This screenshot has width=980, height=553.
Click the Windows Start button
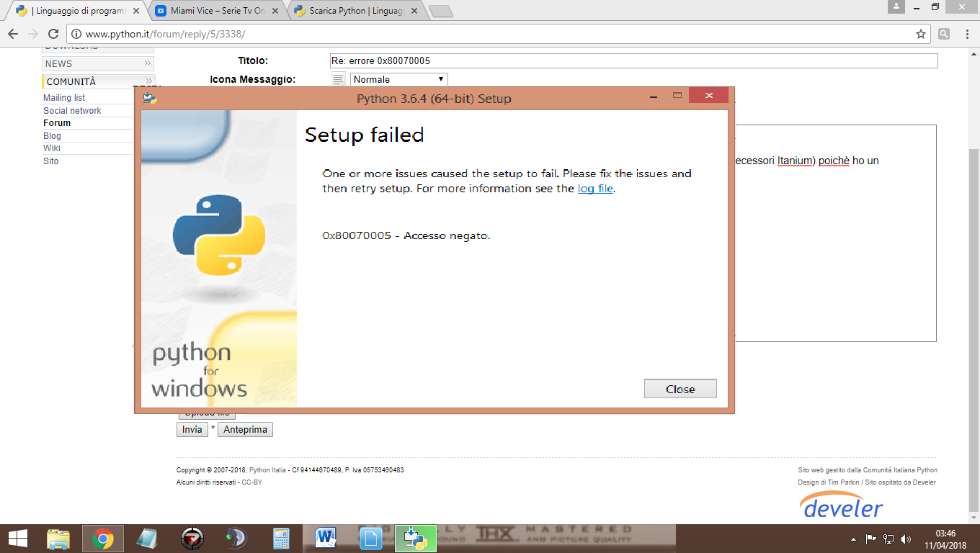click(17, 539)
